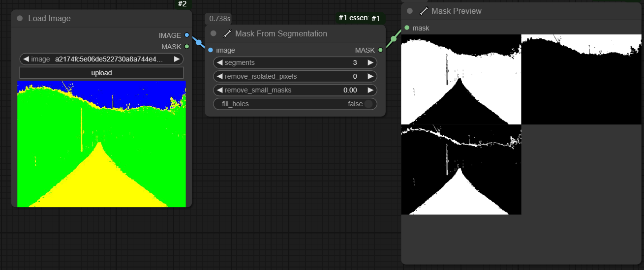Click the segmented image preview in Load Image
This screenshot has height=270, width=644.
pos(101,144)
